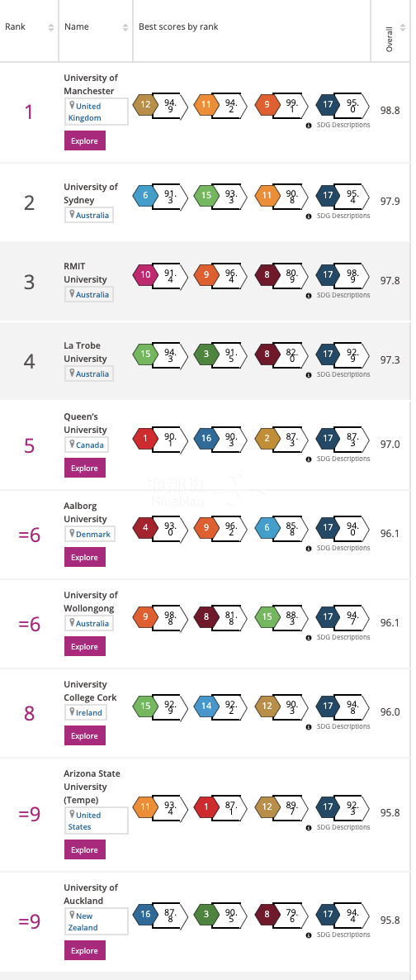416x980 pixels.
Task: Open University of Wollongong name link
Action: pos(90,602)
